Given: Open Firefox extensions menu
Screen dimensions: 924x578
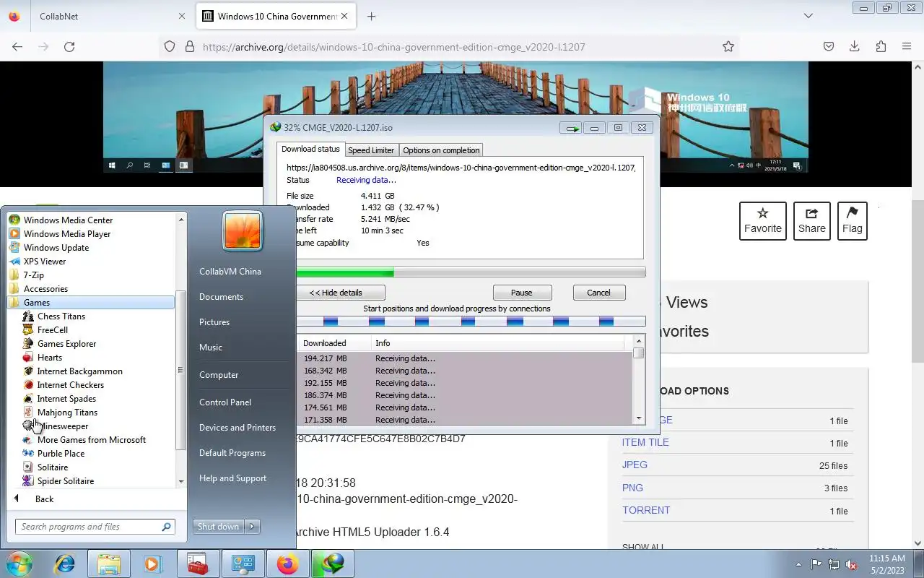Looking at the screenshot, I should coord(881,47).
